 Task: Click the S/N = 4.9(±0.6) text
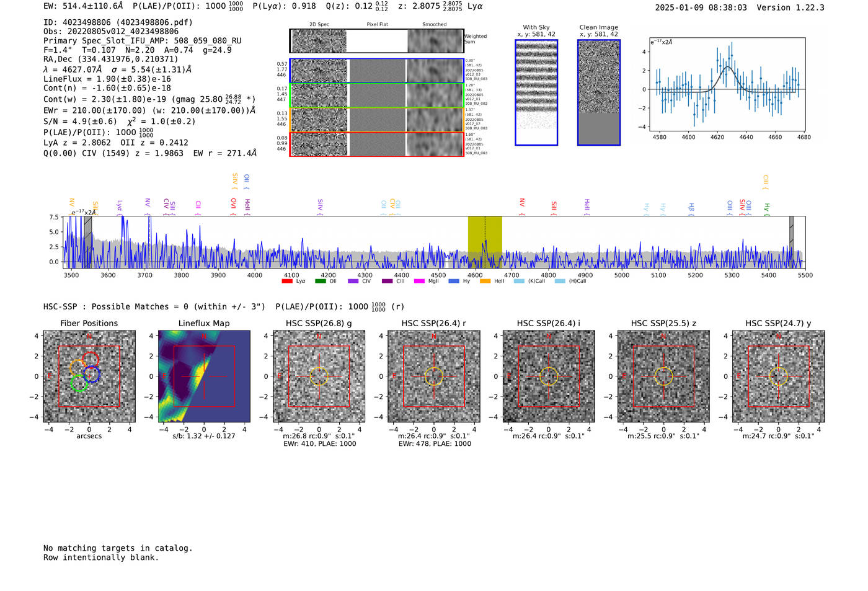(80, 122)
